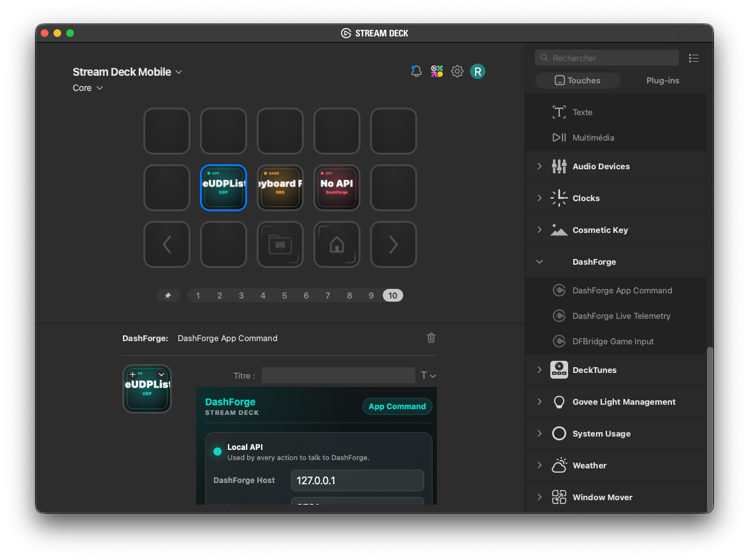Image resolution: width=749 pixels, height=560 pixels.
Task: Click the next page arrow key
Action: (x=394, y=244)
